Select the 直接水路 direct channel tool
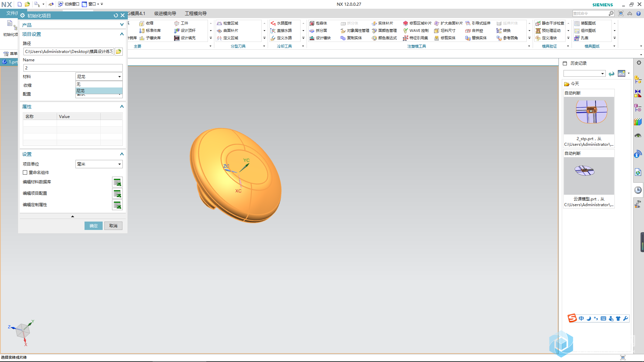The height and width of the screenshot is (362, 644). pyautogui.click(x=281, y=31)
